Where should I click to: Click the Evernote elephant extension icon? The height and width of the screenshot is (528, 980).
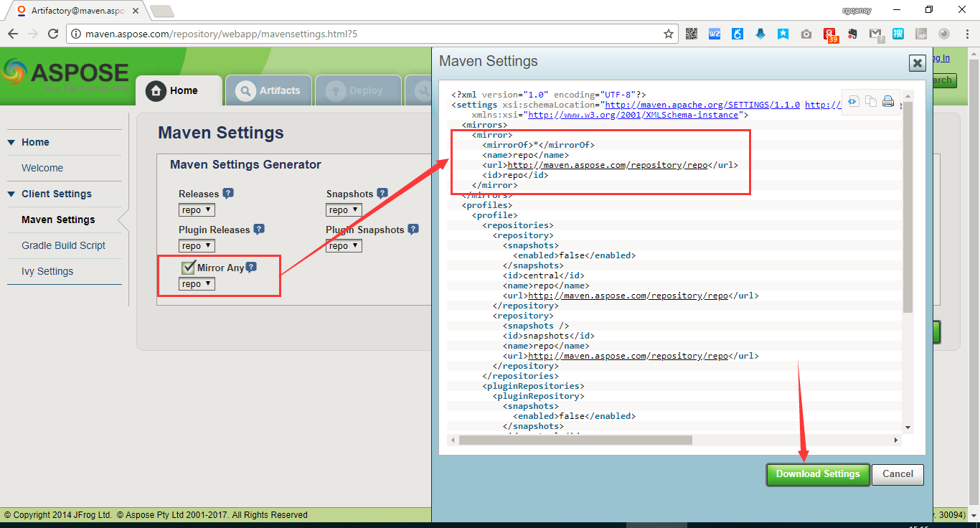(x=852, y=34)
